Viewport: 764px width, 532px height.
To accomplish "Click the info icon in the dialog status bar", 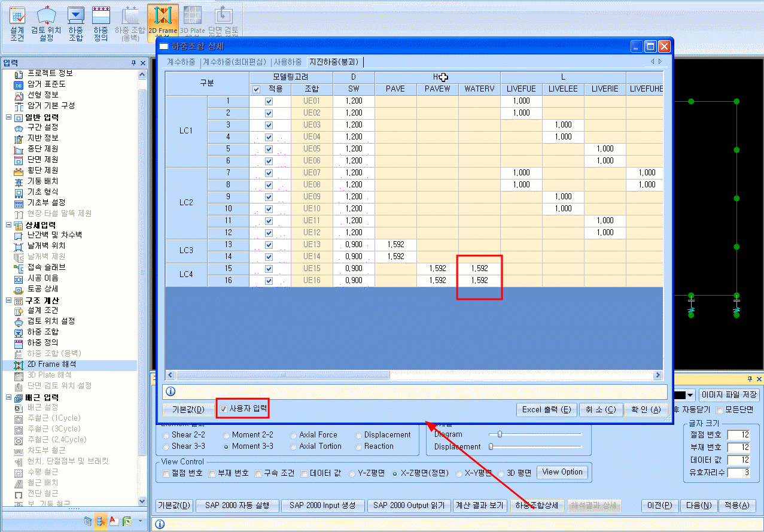I will (170, 391).
